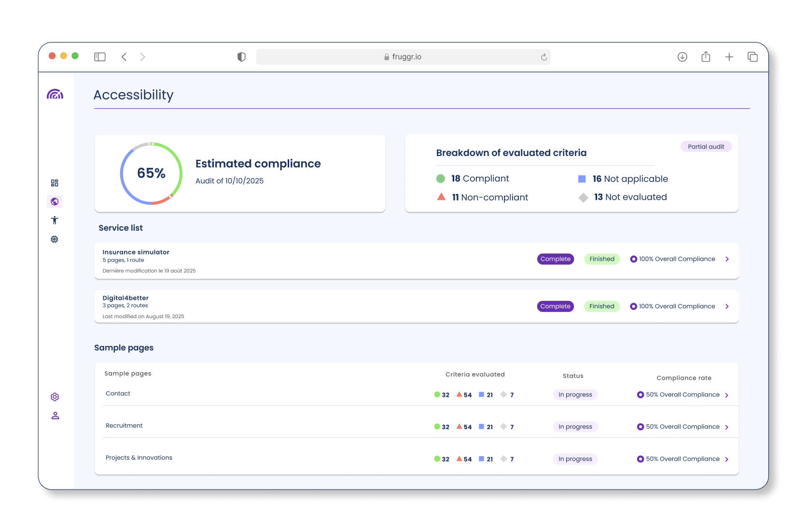Image resolution: width=807 pixels, height=532 pixels.
Task: Open the Insurance simulator service
Action: [136, 252]
